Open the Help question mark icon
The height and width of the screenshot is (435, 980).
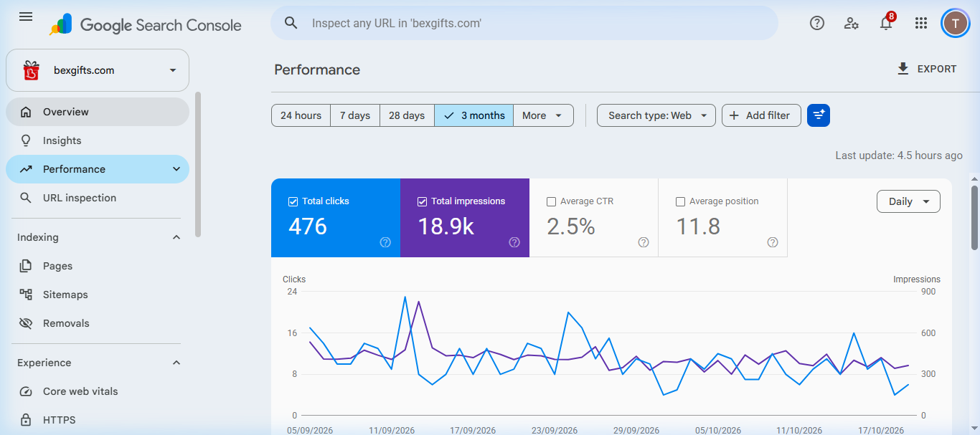click(x=817, y=23)
